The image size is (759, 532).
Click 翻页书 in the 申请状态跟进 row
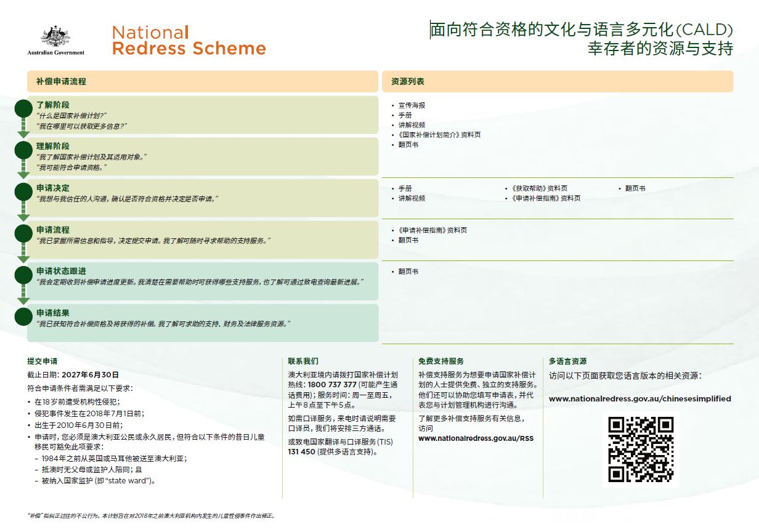408,272
